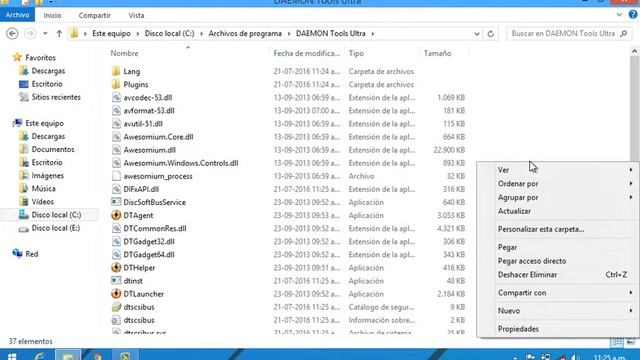The image size is (640, 360).
Task: Expand the Compartir con submenu
Action: tap(558, 293)
